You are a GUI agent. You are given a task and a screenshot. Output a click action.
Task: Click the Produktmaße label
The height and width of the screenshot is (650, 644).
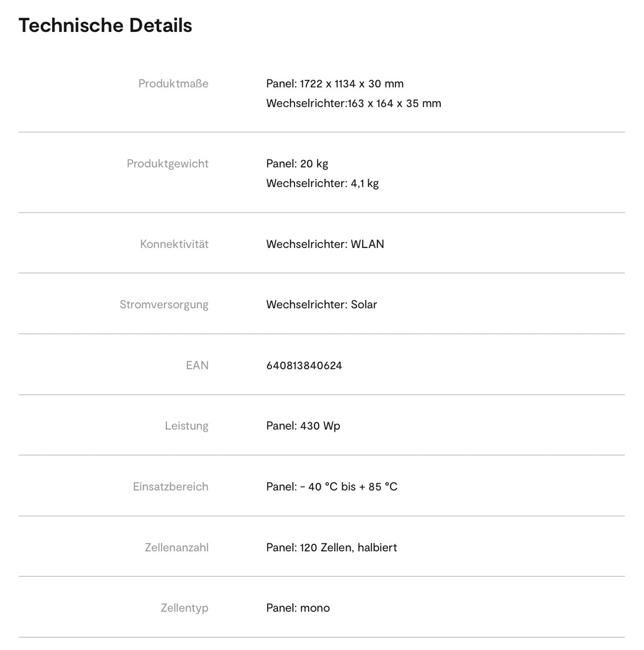click(173, 83)
